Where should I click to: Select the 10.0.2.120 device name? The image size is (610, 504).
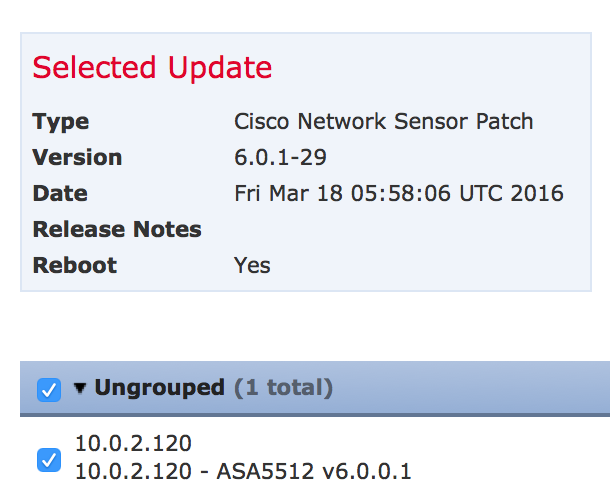133,444
